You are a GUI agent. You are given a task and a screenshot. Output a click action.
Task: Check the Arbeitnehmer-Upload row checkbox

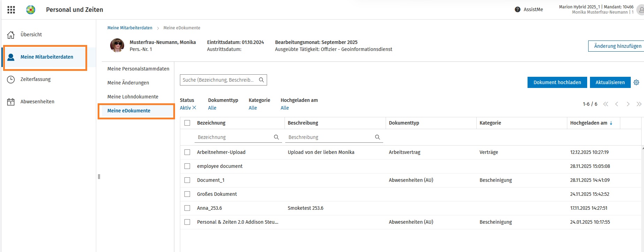187,152
